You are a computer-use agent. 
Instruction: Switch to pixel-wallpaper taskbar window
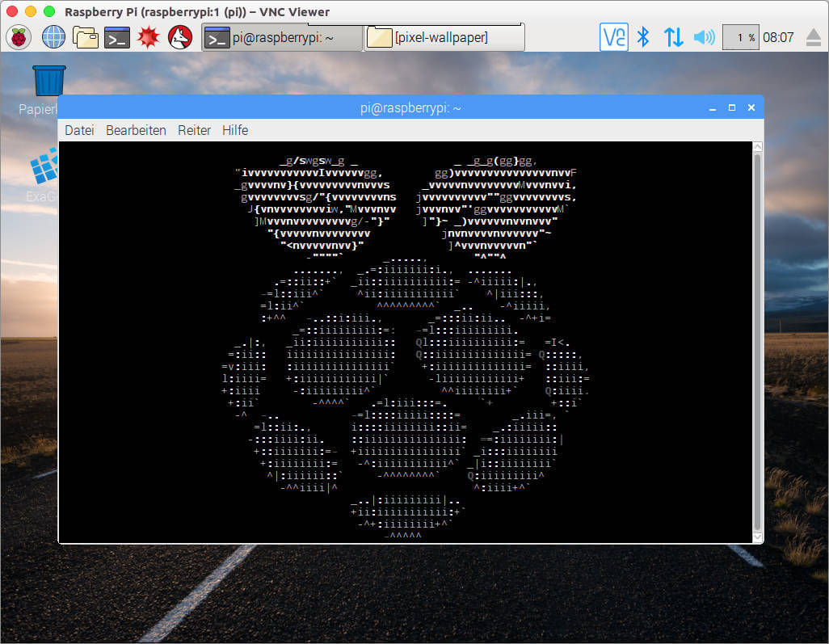point(444,37)
